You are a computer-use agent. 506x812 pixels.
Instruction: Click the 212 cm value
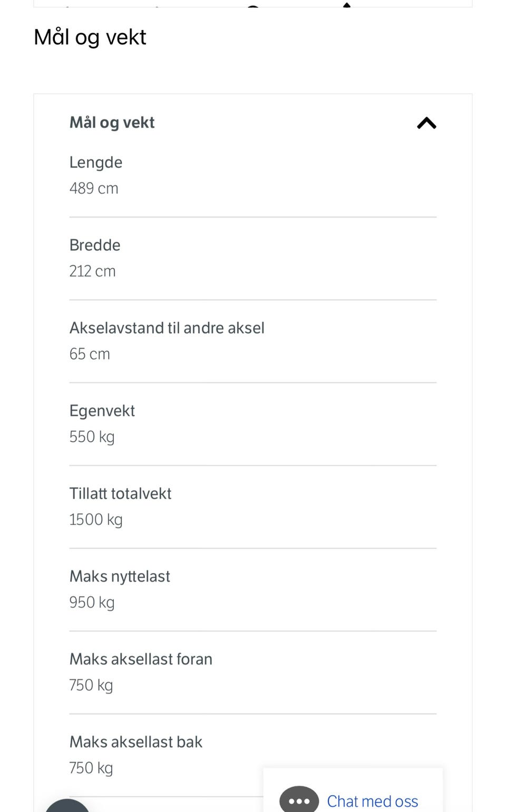pos(92,271)
